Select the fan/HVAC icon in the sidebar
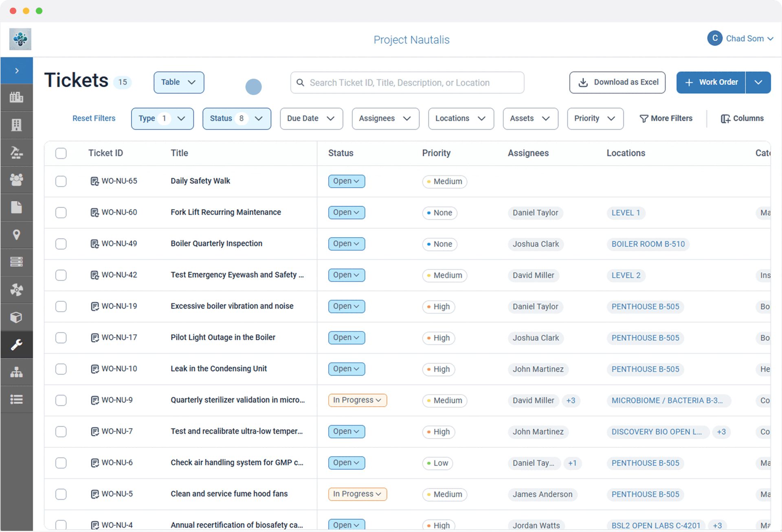The height and width of the screenshot is (532, 782). tap(17, 289)
